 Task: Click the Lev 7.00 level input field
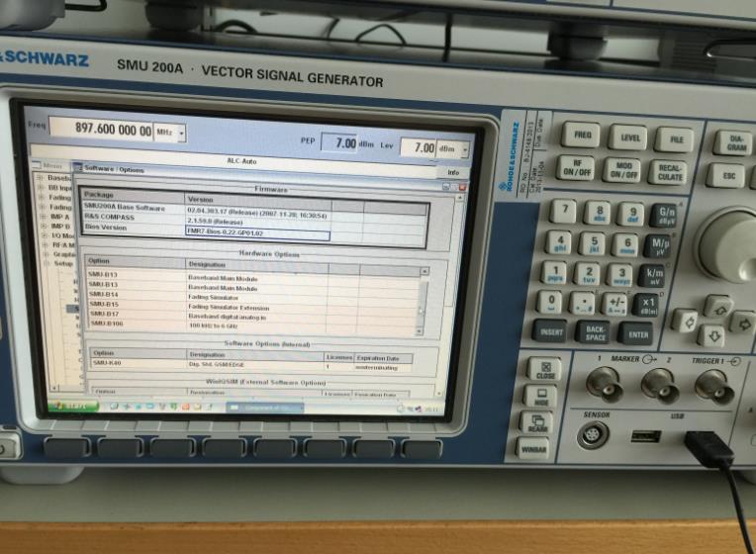pos(418,147)
